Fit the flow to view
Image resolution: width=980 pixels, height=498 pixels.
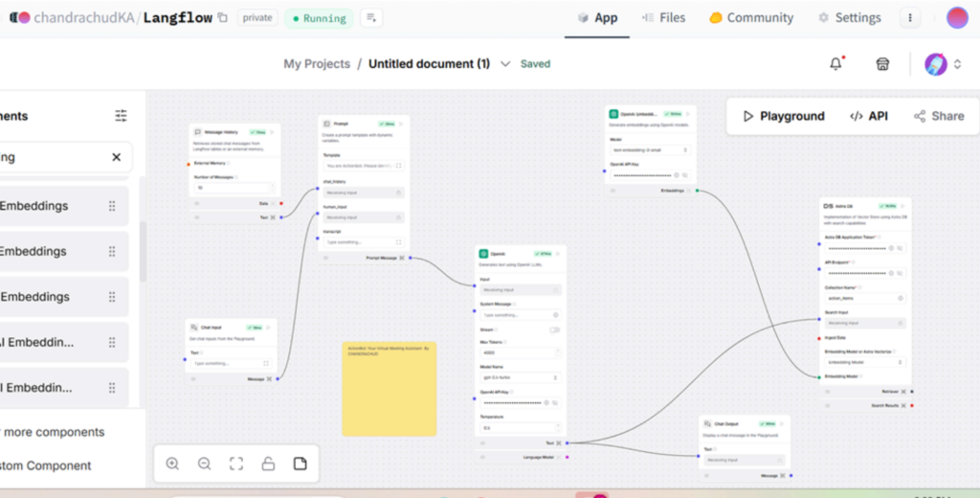[236, 464]
